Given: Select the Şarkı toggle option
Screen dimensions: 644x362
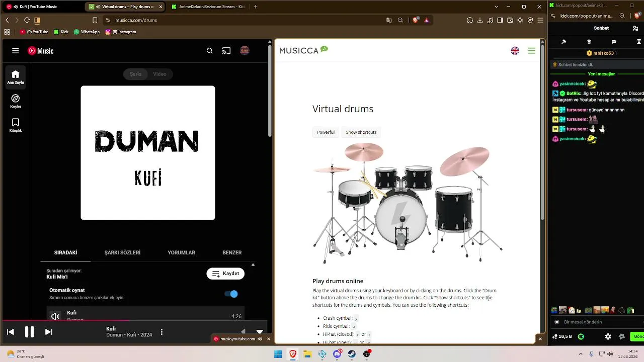Looking at the screenshot, I should click(x=136, y=74).
